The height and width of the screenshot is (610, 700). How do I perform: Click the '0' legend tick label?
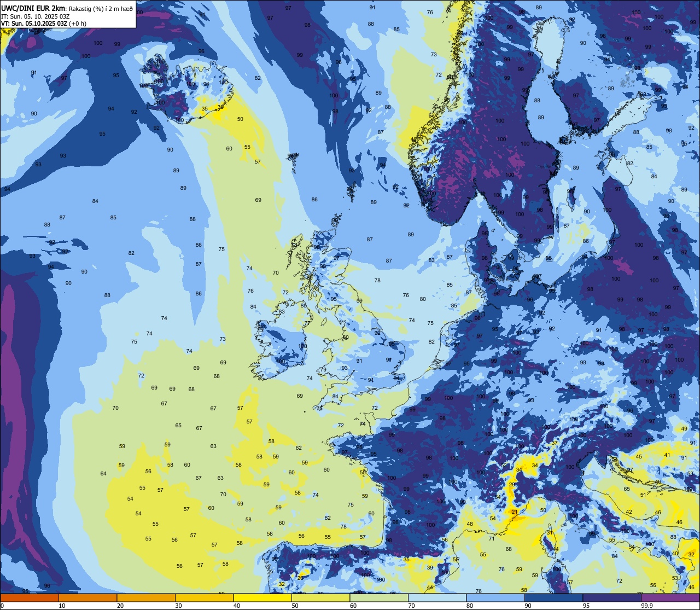point(2,606)
